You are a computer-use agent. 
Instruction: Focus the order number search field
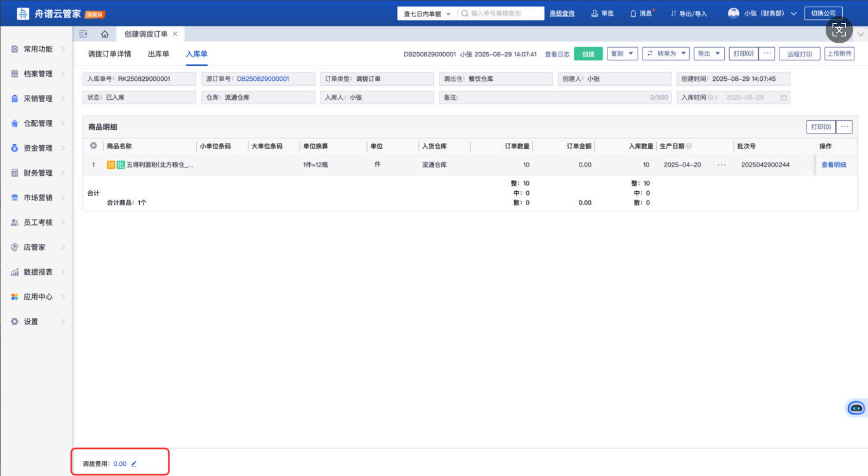coord(502,14)
